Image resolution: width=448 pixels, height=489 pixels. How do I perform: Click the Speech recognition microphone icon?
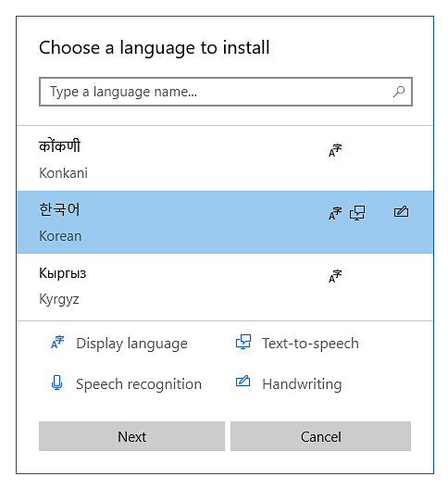pos(56,382)
